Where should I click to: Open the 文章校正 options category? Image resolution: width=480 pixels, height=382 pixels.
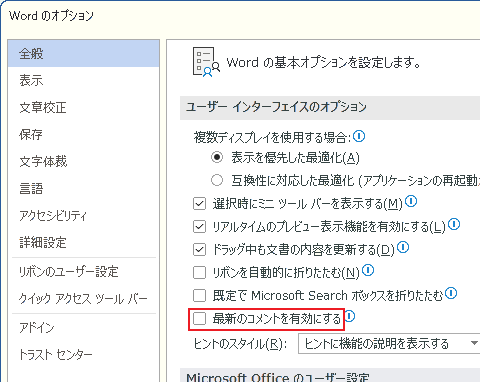83,107
